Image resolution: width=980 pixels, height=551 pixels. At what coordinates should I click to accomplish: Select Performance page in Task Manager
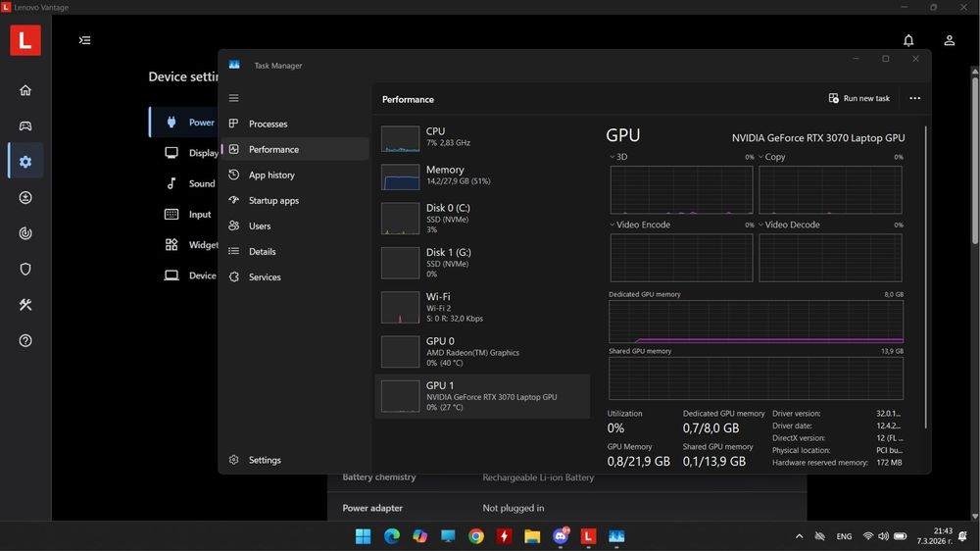click(x=294, y=149)
